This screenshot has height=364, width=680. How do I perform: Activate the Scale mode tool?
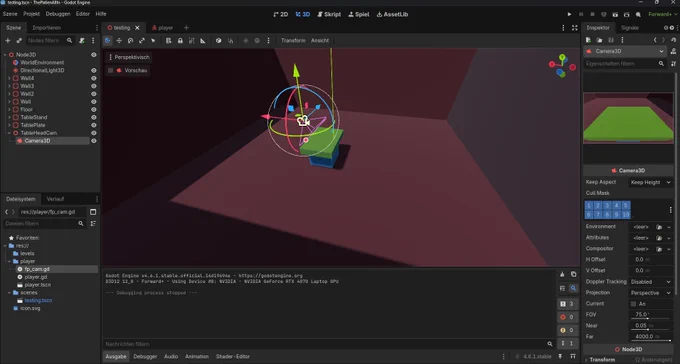[142, 40]
